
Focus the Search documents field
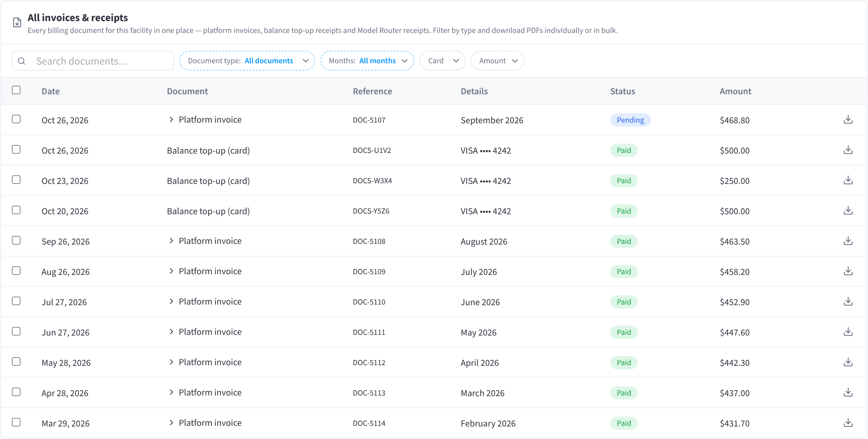(x=93, y=61)
